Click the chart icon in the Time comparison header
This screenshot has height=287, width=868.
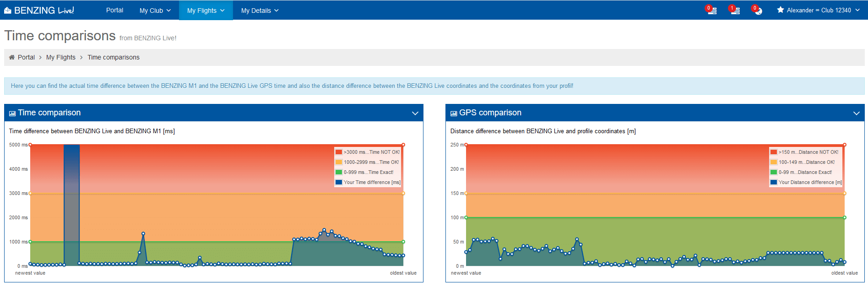[x=12, y=114]
